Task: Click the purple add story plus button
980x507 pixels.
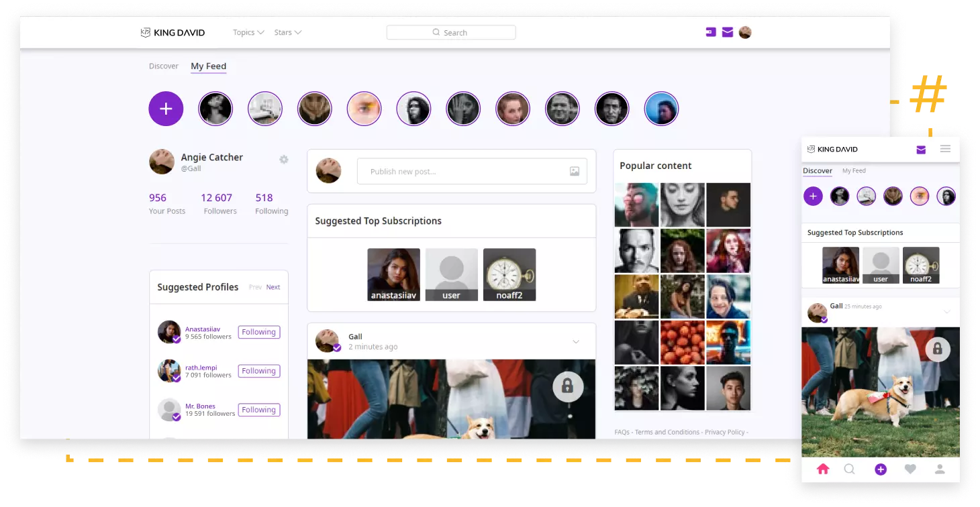Action: pyautogui.click(x=166, y=109)
